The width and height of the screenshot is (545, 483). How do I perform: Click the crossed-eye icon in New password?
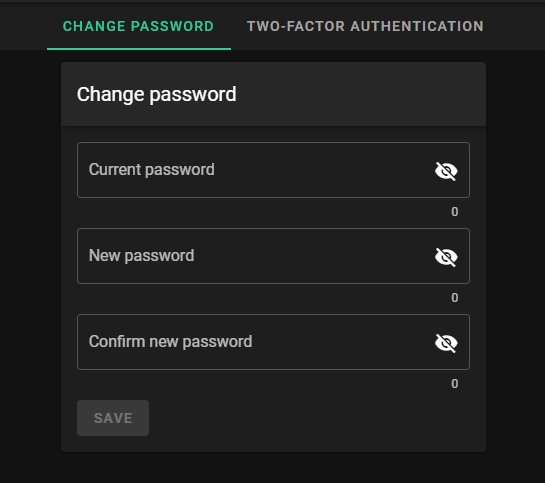pyautogui.click(x=446, y=257)
